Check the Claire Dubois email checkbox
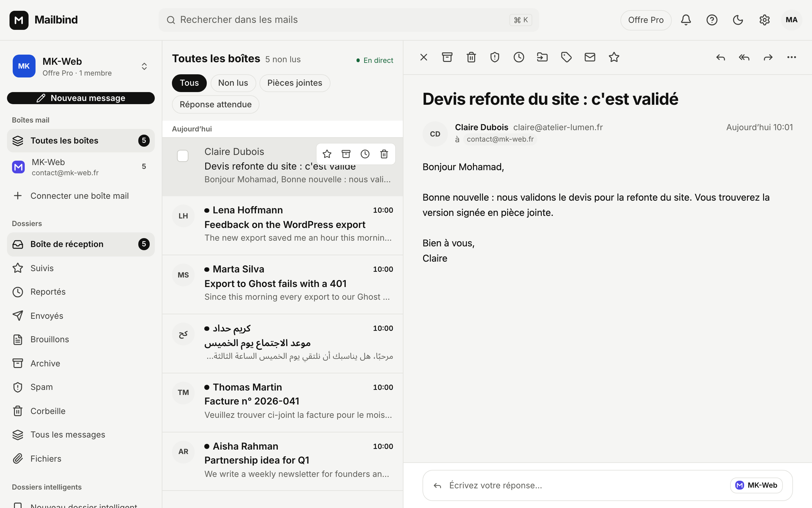Screen dimensions: 812x508 coord(182,156)
